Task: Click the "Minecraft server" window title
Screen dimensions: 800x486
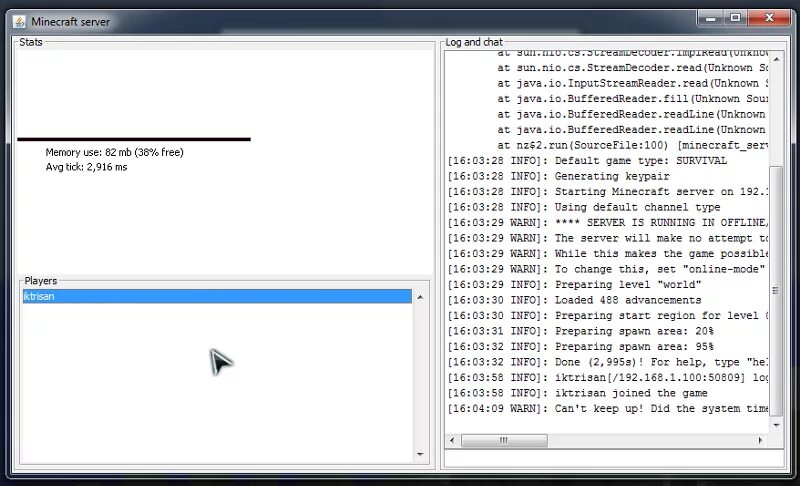Action: click(70, 22)
